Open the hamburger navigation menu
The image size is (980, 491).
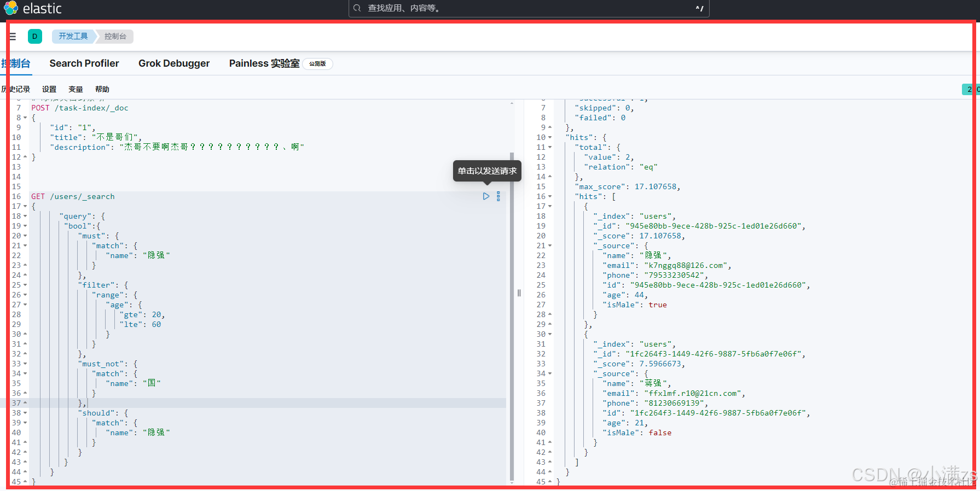(x=13, y=37)
